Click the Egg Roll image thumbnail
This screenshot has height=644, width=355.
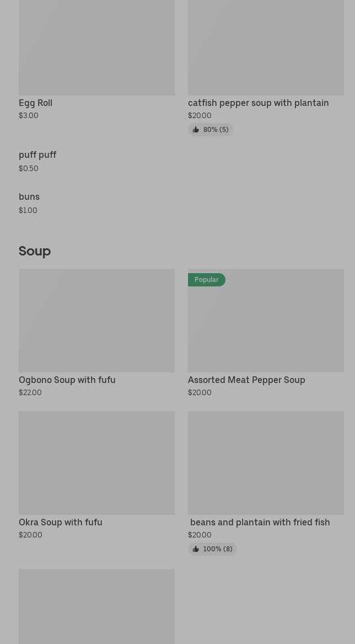(96, 50)
